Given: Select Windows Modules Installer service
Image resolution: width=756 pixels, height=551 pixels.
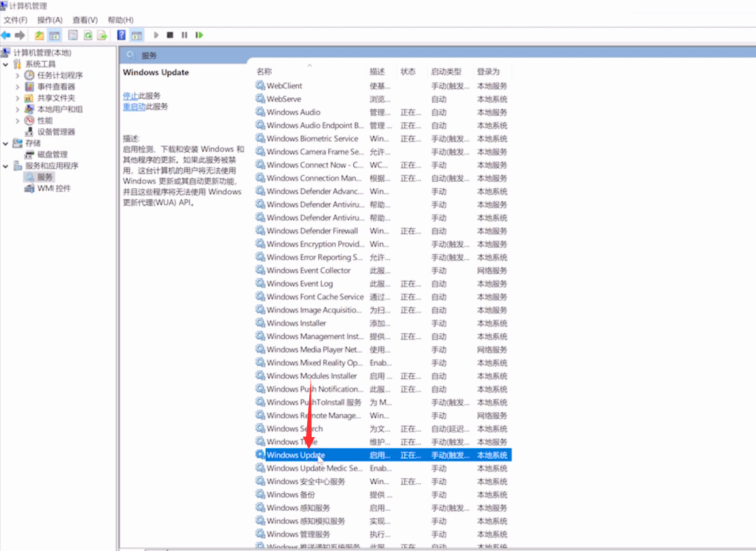Looking at the screenshot, I should pyautogui.click(x=383, y=376).
